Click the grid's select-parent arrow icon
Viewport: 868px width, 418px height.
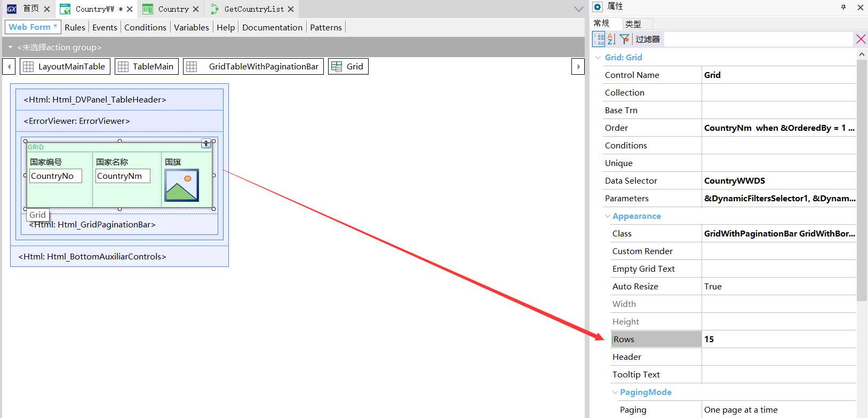click(206, 143)
